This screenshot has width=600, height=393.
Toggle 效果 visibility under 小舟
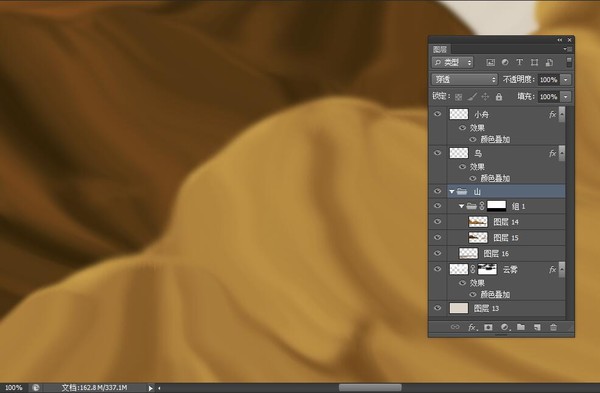click(x=462, y=128)
